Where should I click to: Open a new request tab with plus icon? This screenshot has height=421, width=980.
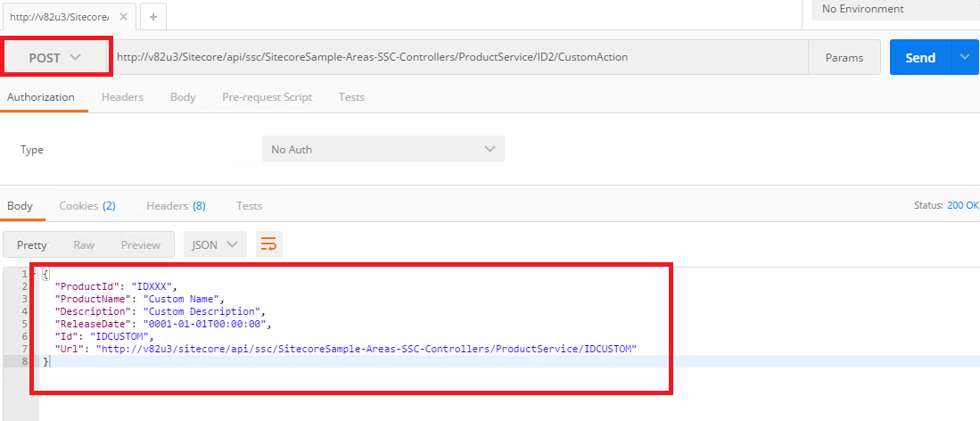153,17
